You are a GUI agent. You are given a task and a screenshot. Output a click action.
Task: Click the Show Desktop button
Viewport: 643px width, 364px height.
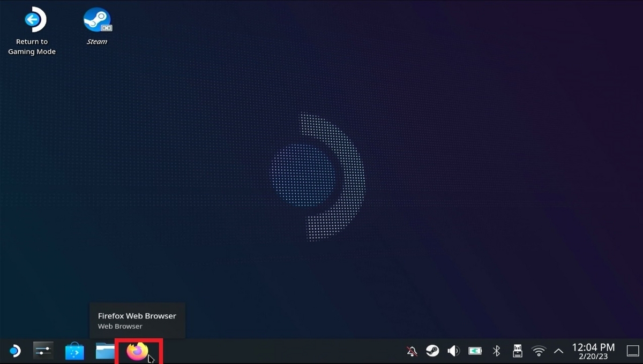tap(633, 351)
